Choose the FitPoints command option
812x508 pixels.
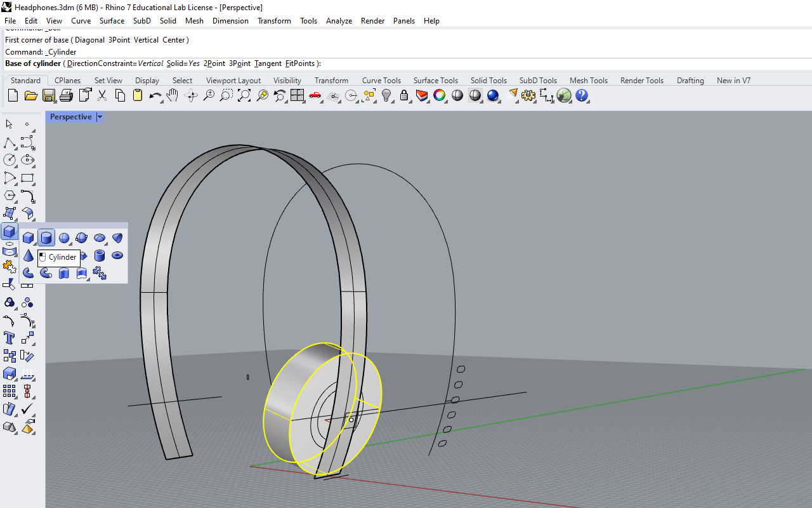[300, 63]
